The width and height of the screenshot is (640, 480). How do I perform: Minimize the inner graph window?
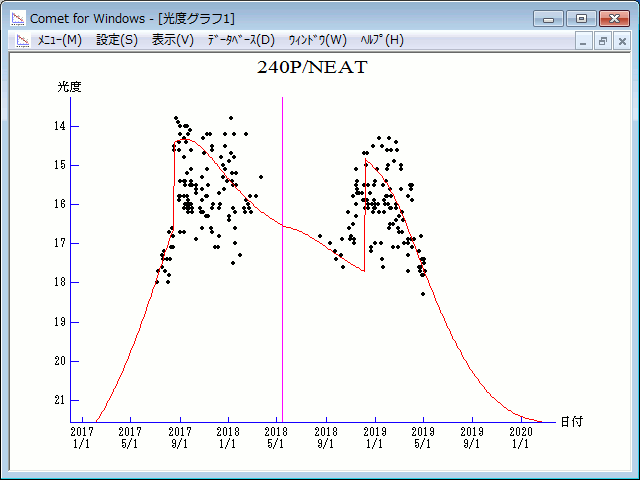click(x=586, y=41)
